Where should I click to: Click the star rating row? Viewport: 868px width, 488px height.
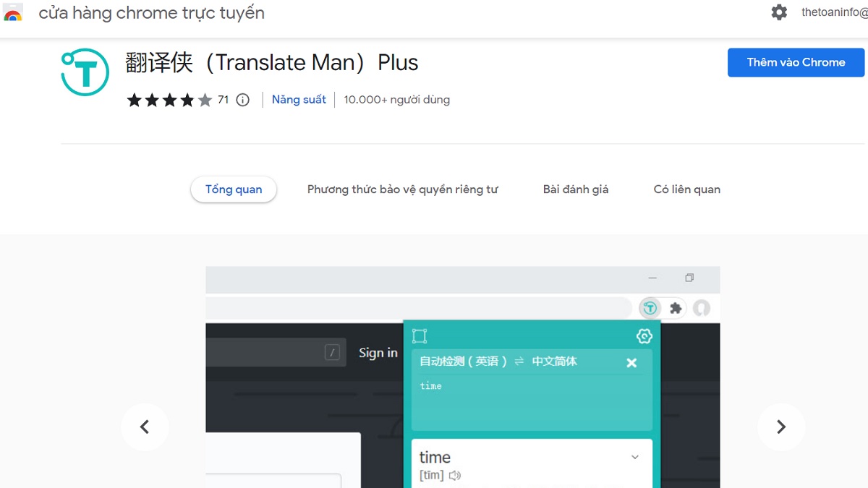[x=169, y=100]
